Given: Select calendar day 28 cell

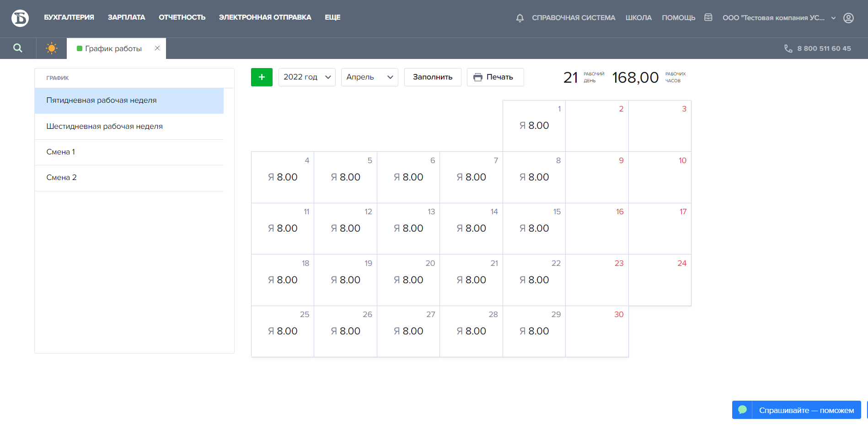Looking at the screenshot, I should 471,332.
